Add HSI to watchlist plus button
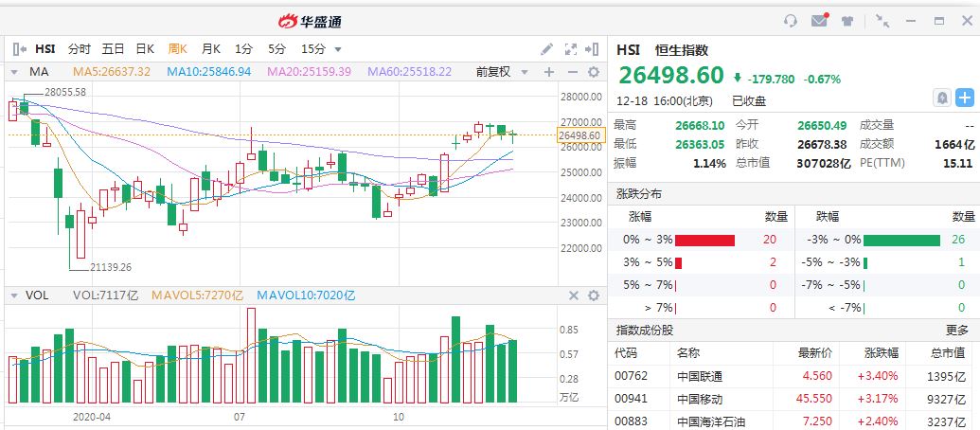This screenshot has width=980, height=430. pos(964,98)
